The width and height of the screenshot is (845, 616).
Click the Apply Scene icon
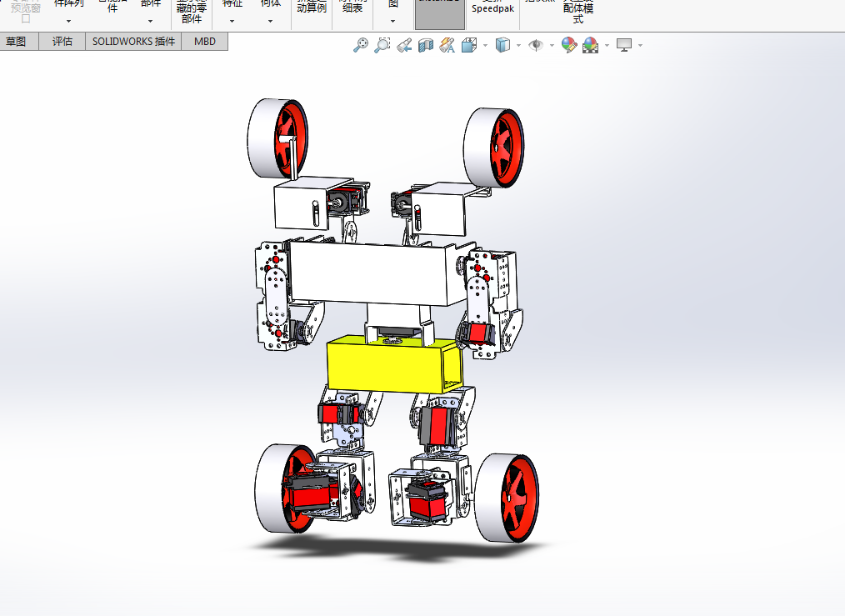(x=591, y=45)
